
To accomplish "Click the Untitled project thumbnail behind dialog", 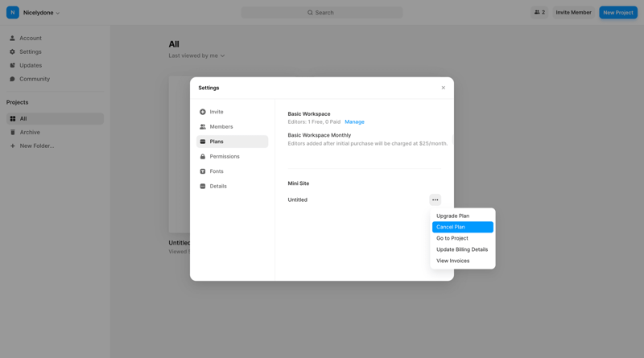I will [x=179, y=154].
